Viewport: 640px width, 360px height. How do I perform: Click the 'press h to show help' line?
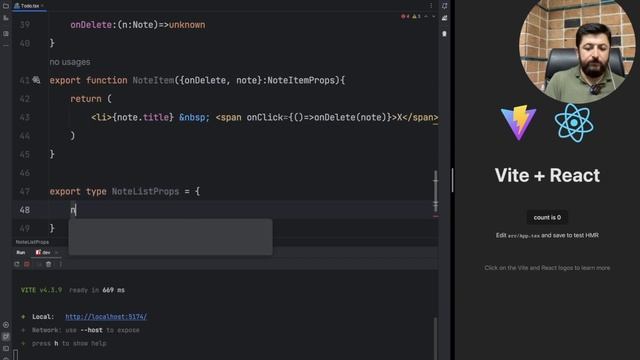point(69,344)
